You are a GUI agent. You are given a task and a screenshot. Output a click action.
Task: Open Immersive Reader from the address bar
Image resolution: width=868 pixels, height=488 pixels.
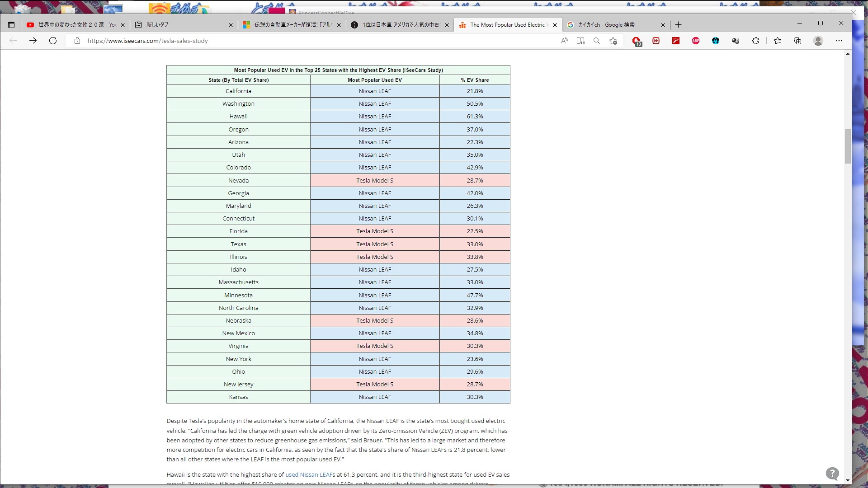pyautogui.click(x=580, y=41)
